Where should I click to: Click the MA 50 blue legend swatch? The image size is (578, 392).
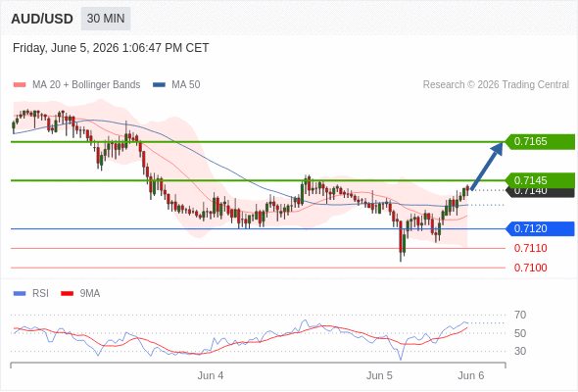159,85
